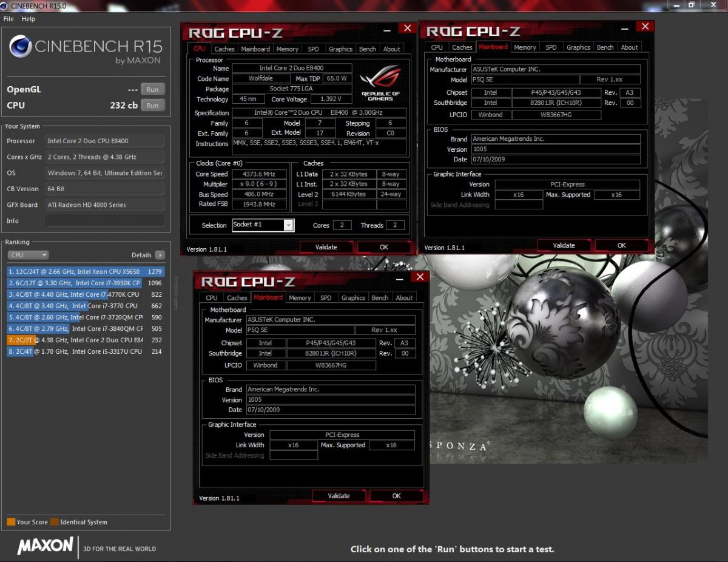Run the OpenGL benchmark test

click(152, 89)
